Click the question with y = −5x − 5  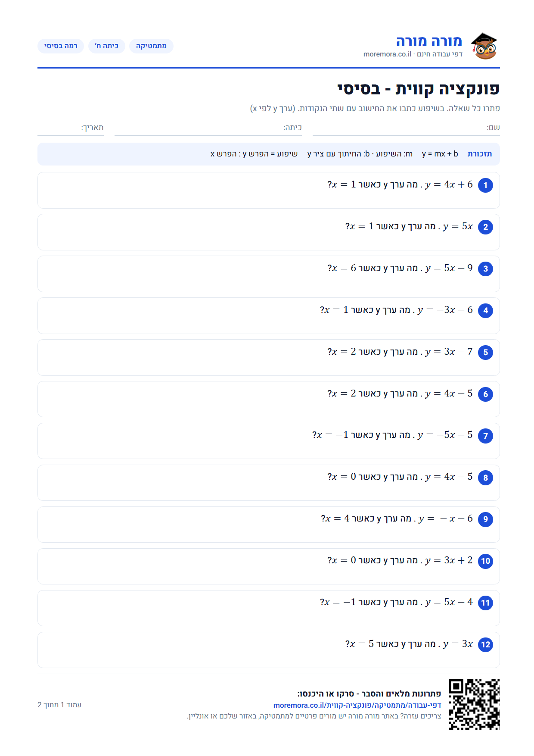point(269,441)
